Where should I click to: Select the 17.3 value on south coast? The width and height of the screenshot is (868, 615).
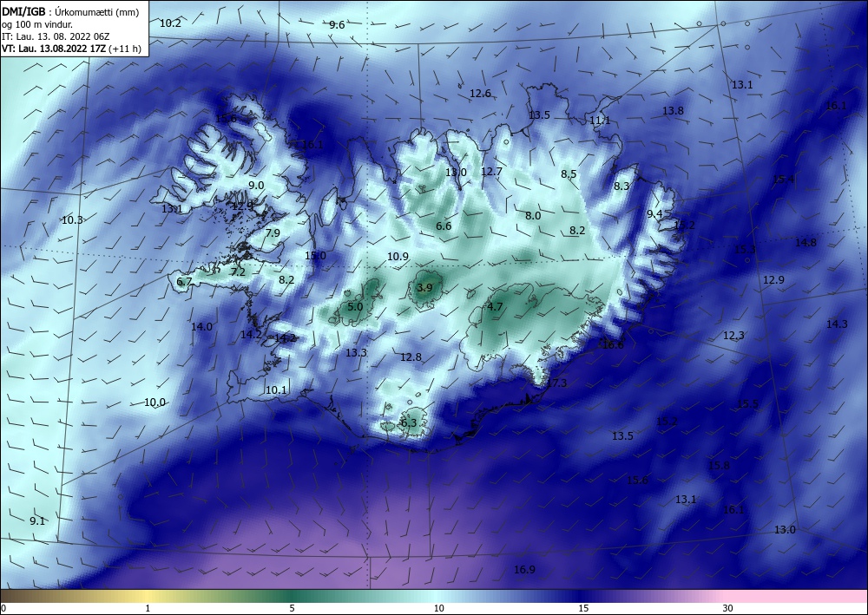click(556, 383)
